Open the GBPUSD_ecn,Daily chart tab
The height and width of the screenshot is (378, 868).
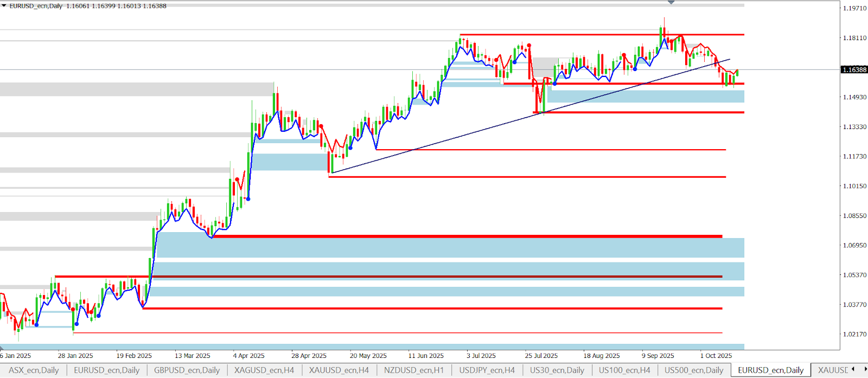click(187, 370)
